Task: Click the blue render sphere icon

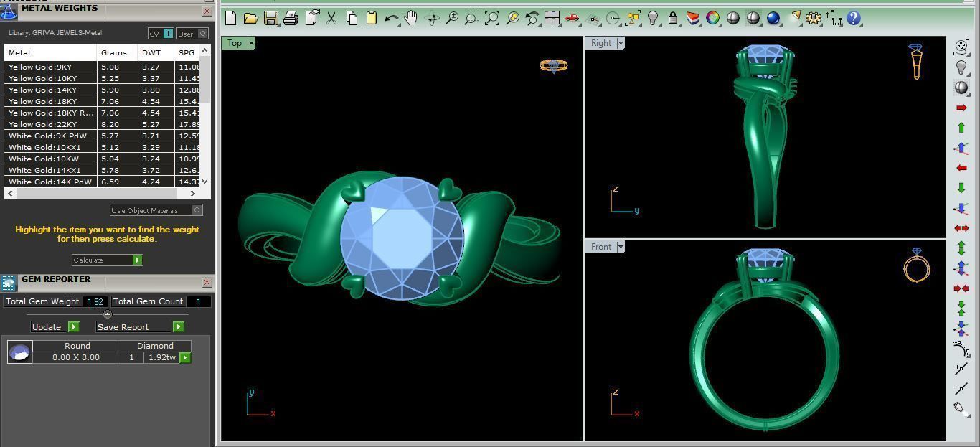Action: (773, 19)
